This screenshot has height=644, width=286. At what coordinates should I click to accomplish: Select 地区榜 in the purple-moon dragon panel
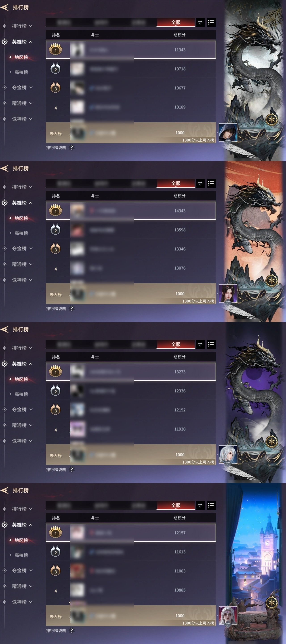(21, 379)
